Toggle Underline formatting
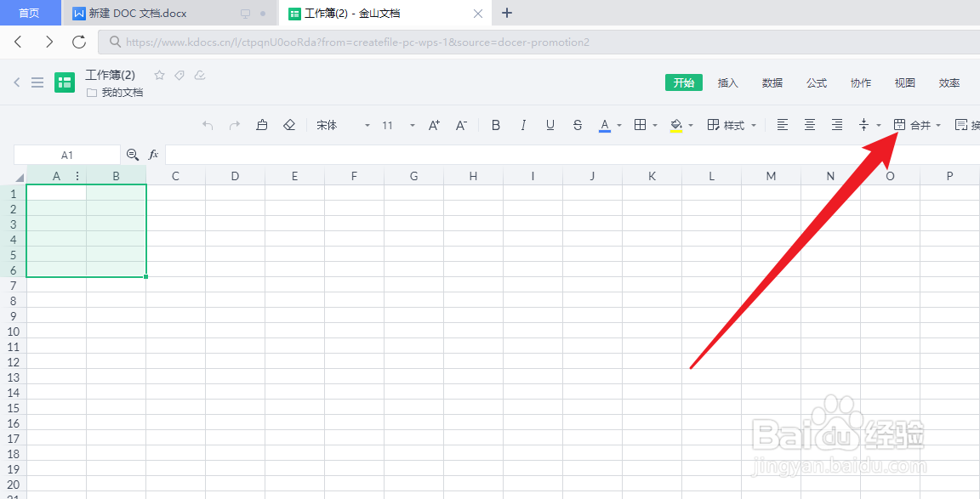980x499 pixels. (x=550, y=126)
